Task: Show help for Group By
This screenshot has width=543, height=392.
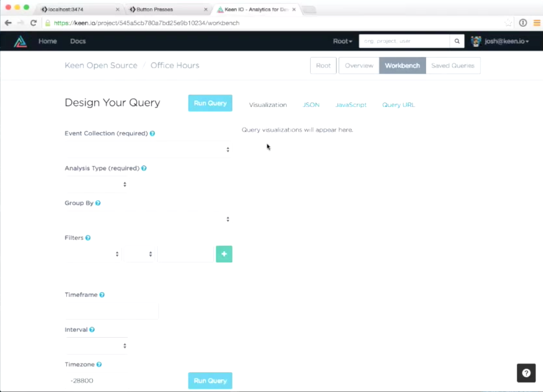Action: (x=98, y=203)
